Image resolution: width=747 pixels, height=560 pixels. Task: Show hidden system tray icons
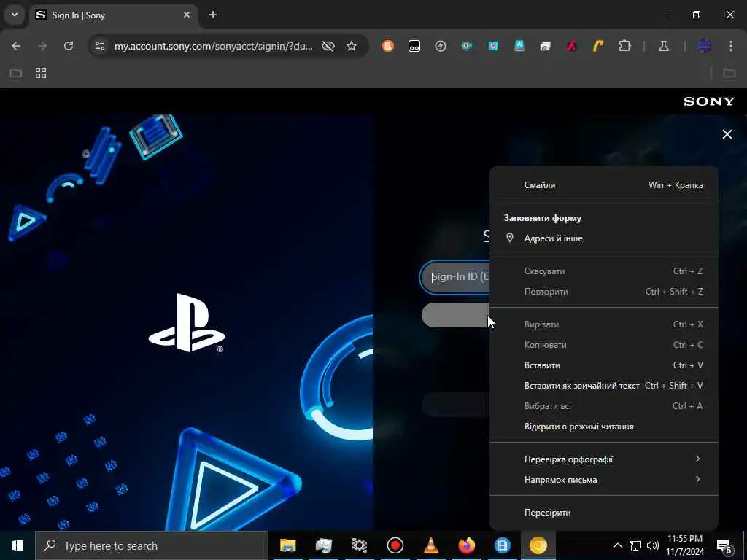[x=617, y=545]
